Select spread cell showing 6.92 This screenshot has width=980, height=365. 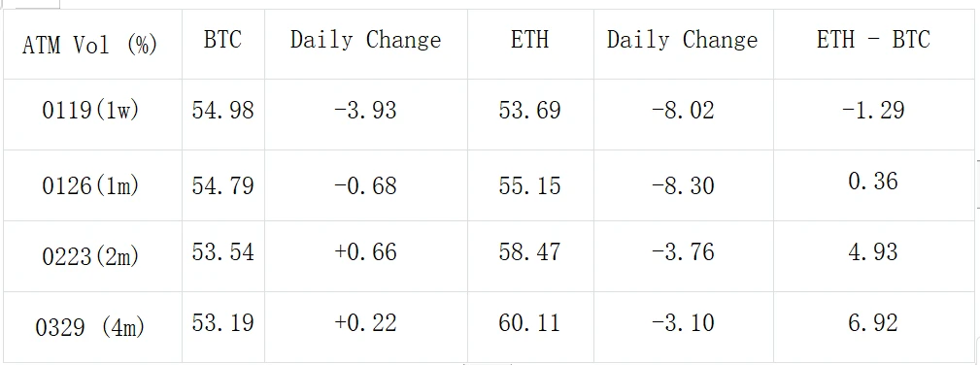pos(874,326)
